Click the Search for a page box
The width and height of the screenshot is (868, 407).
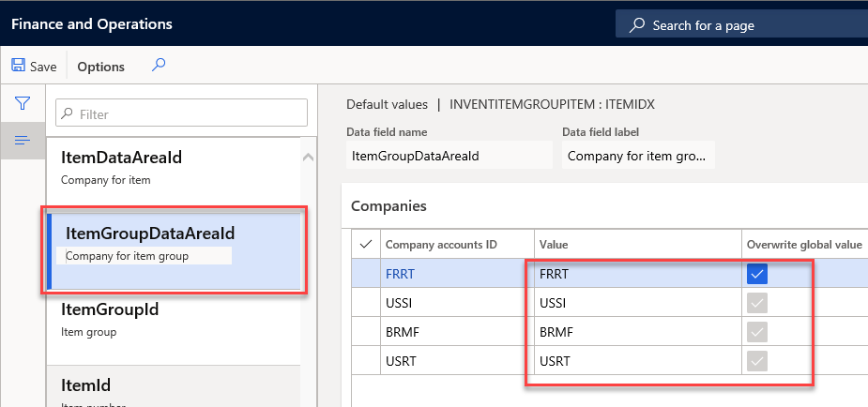[x=741, y=25]
